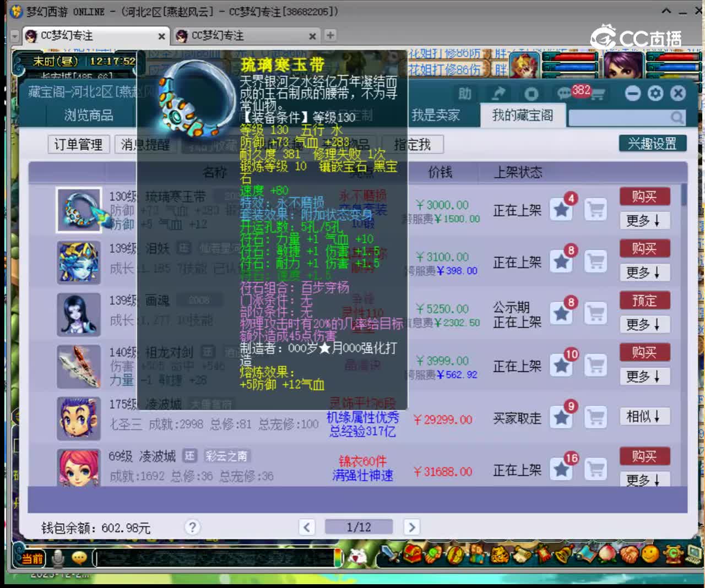The width and height of the screenshot is (705, 588).
Task: Click the round stop-record icon in the header
Action: [531, 94]
